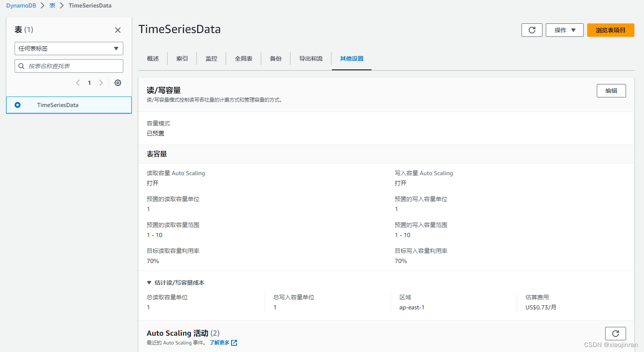
Task: Click the 目标读取容量利用率 70% value
Action: (x=153, y=261)
